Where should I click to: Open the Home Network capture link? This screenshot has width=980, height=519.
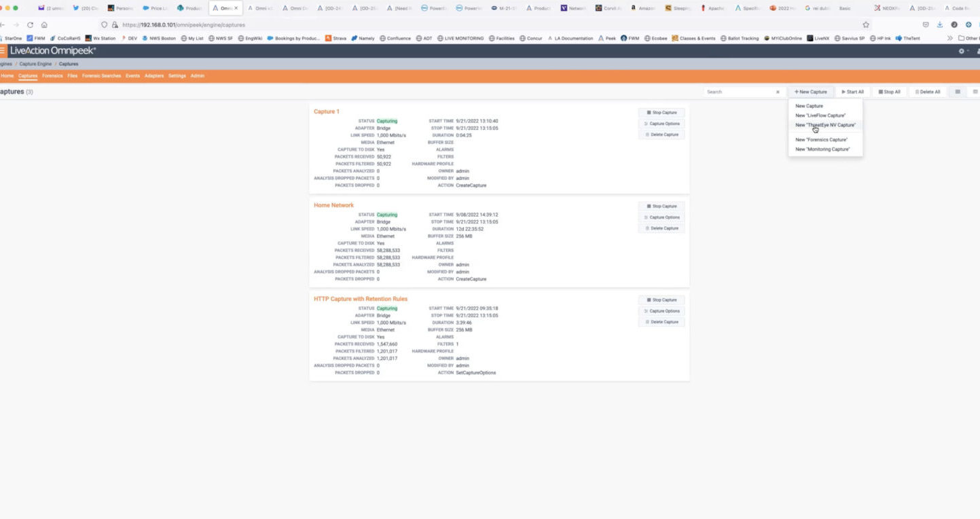tap(333, 205)
